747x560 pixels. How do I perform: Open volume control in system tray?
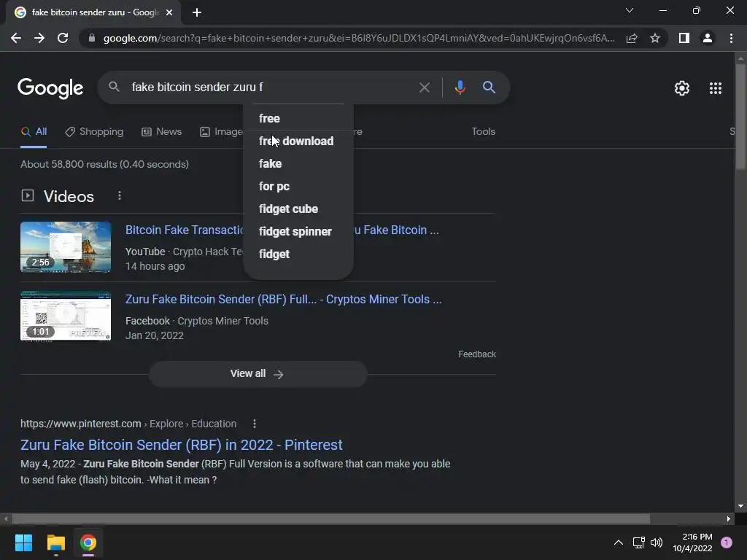[657, 542]
